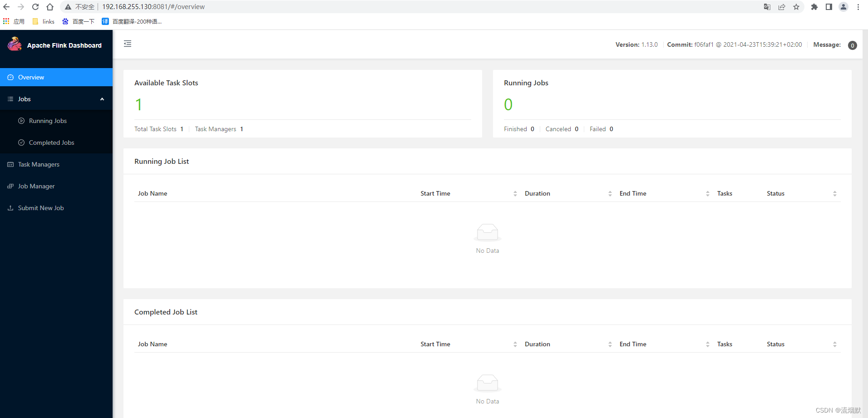This screenshot has width=868, height=418.
Task: Sort Completed Job List by Status
Action: [x=835, y=344]
